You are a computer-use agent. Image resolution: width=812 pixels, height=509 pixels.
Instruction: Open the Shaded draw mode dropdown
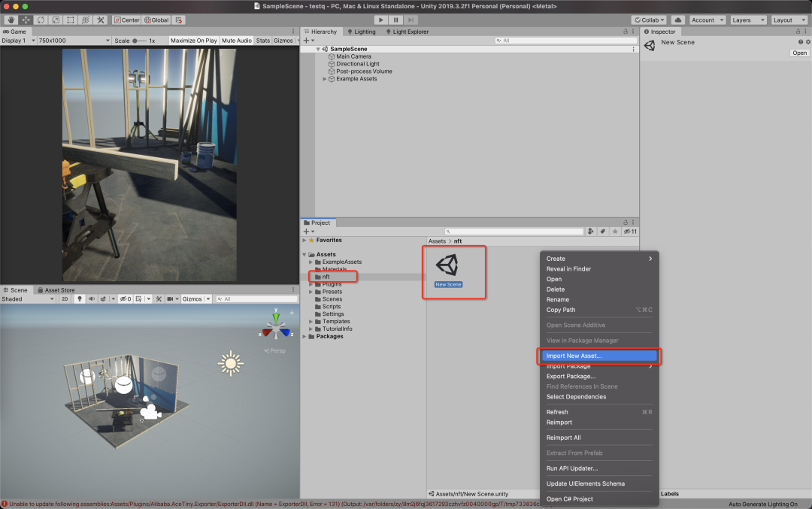28,298
